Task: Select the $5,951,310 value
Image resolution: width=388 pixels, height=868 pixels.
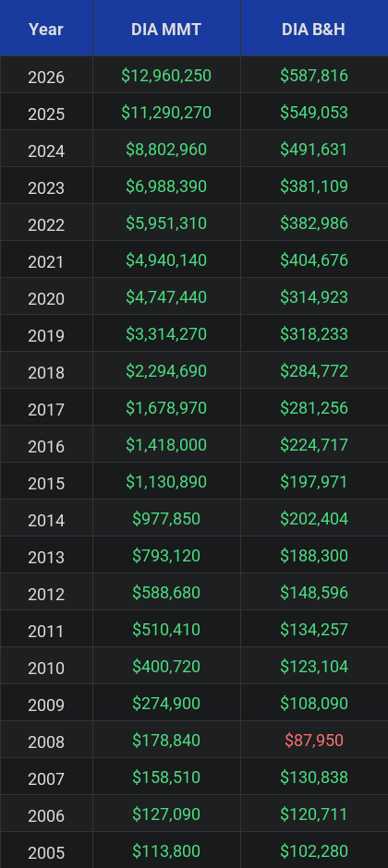Action: click(x=166, y=223)
